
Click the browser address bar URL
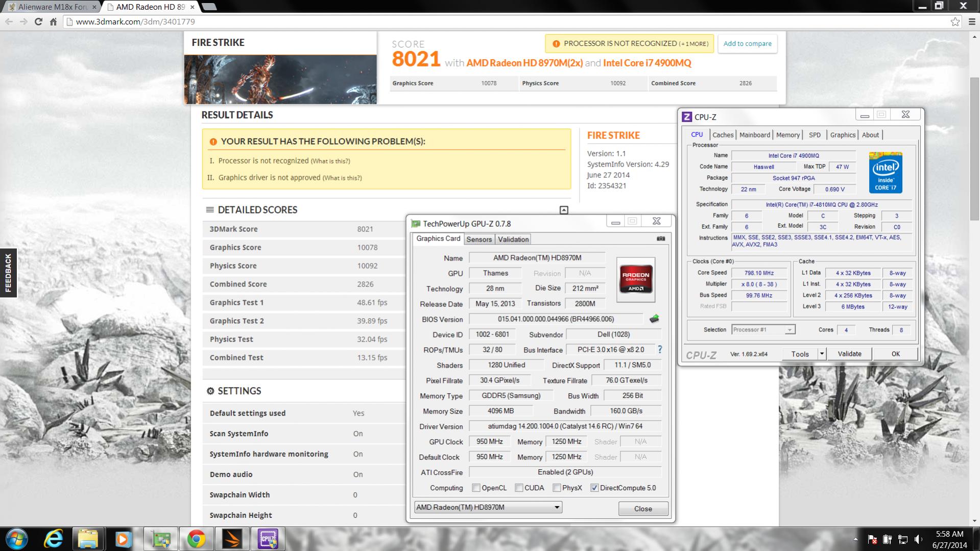tap(135, 21)
